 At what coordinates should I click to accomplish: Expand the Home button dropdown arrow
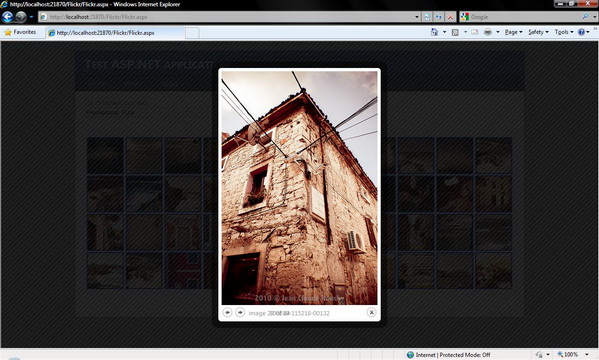point(444,32)
